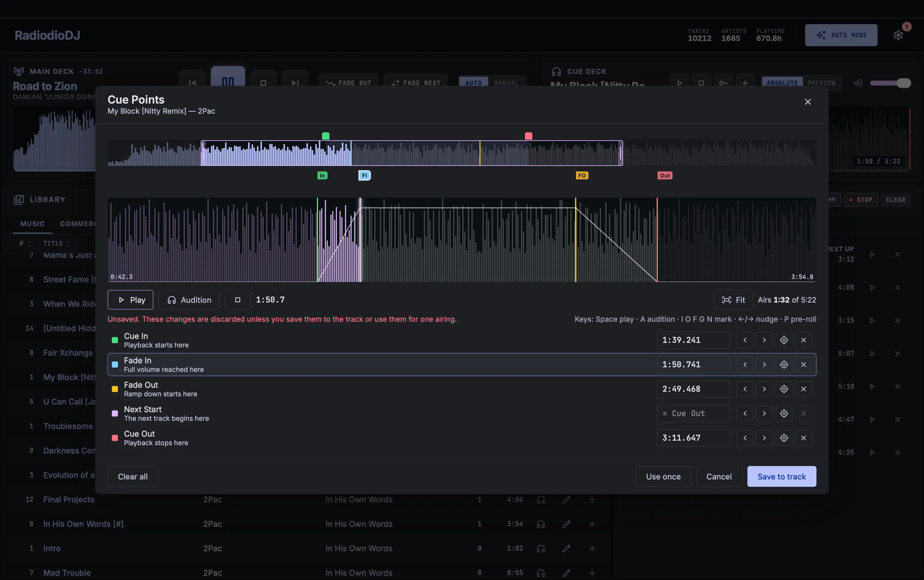This screenshot has width=924, height=580.
Task: Nudge Next Start earlier with left chevron
Action: (x=745, y=413)
